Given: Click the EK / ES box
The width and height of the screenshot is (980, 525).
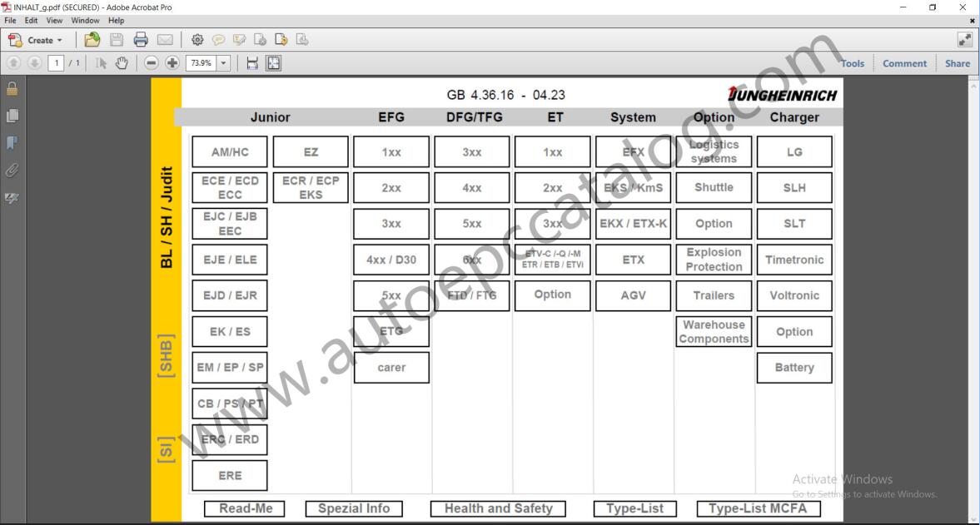Looking at the screenshot, I should click(230, 331).
